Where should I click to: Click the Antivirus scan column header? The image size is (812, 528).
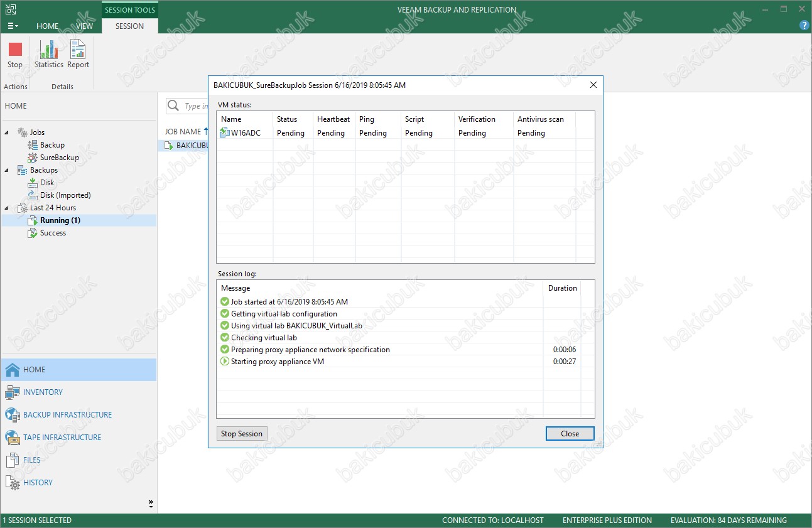coord(544,119)
